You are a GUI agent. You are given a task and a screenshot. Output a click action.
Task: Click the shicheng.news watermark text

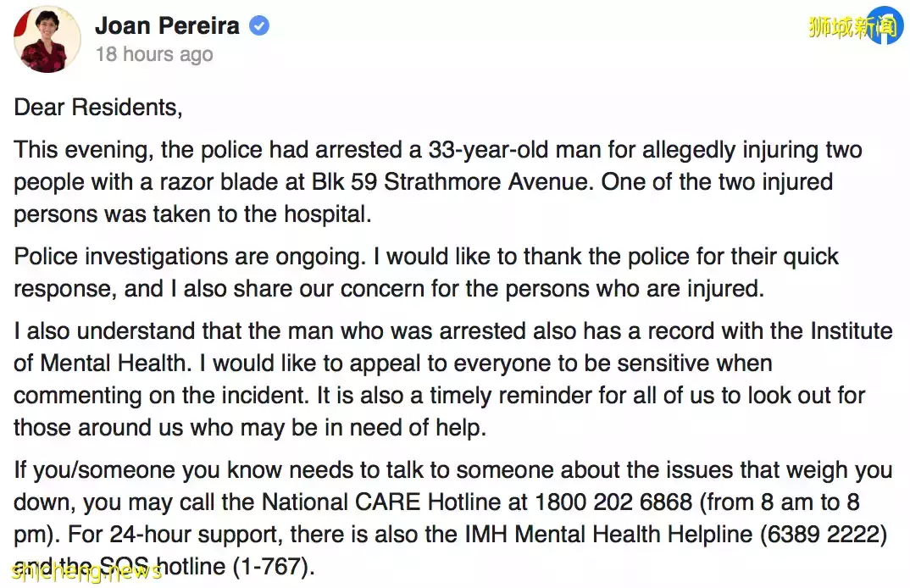86,571
